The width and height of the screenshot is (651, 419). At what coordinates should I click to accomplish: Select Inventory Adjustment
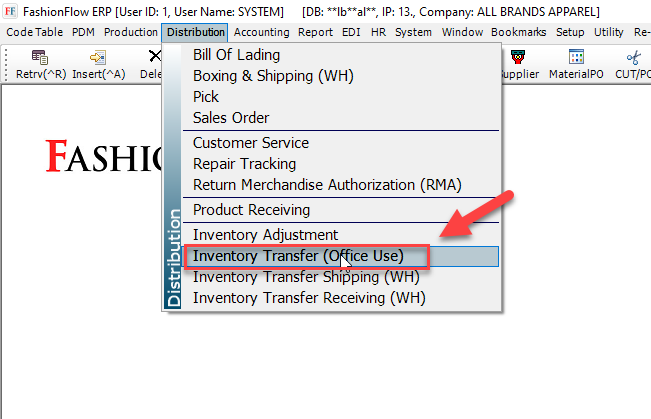pyautogui.click(x=265, y=235)
